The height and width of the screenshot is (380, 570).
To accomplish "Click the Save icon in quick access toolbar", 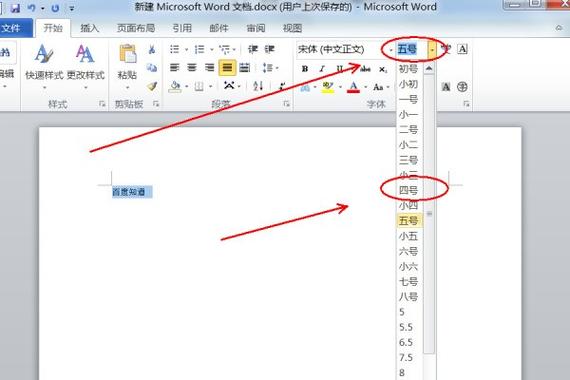I will [x=15, y=8].
